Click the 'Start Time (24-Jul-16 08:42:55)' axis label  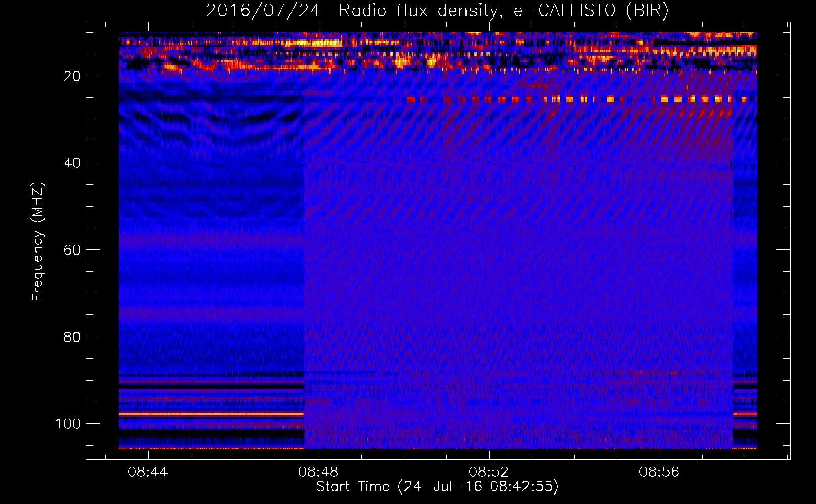pos(437,487)
